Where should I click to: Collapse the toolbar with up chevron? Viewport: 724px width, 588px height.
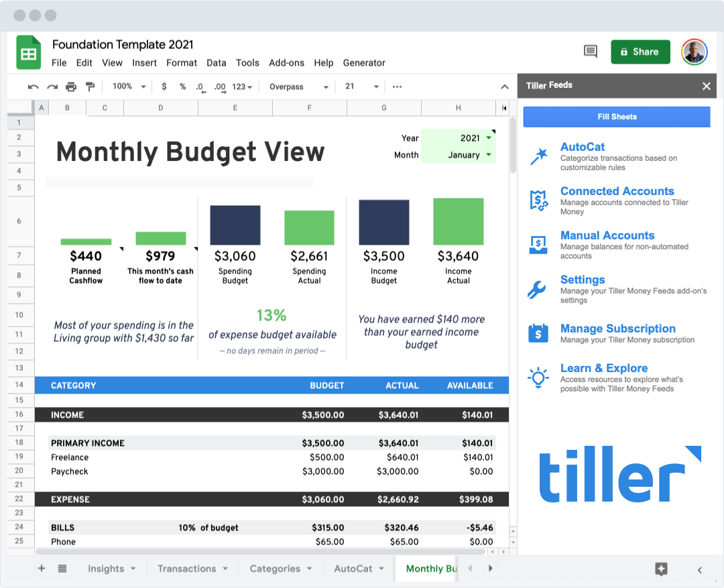pyautogui.click(x=505, y=87)
